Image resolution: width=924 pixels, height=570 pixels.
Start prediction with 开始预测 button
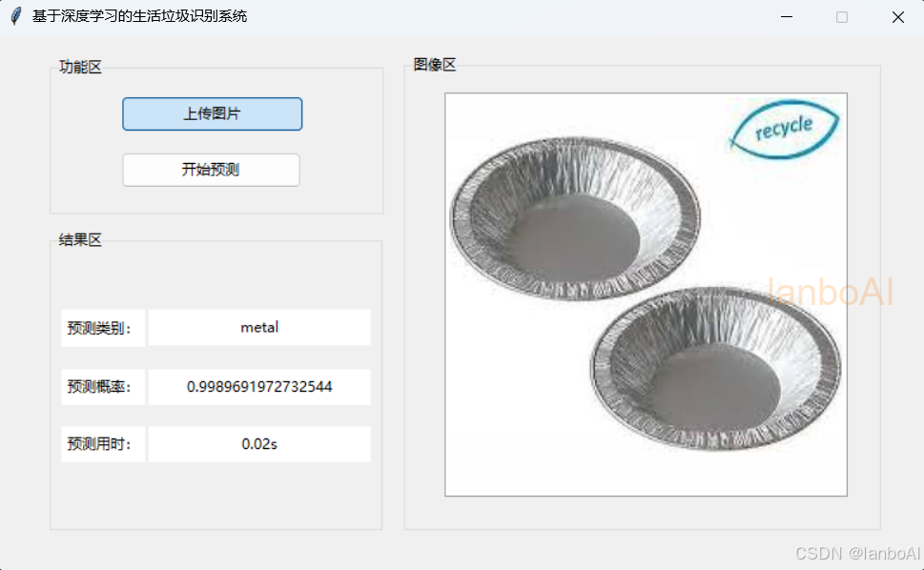click(211, 170)
